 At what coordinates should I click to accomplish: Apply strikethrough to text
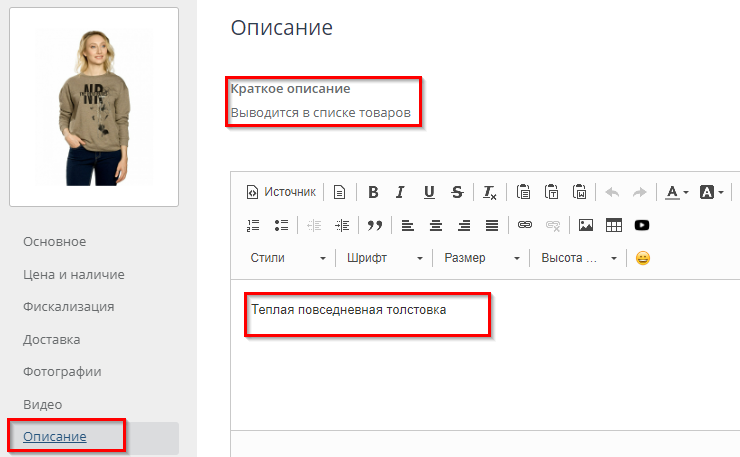(x=457, y=192)
